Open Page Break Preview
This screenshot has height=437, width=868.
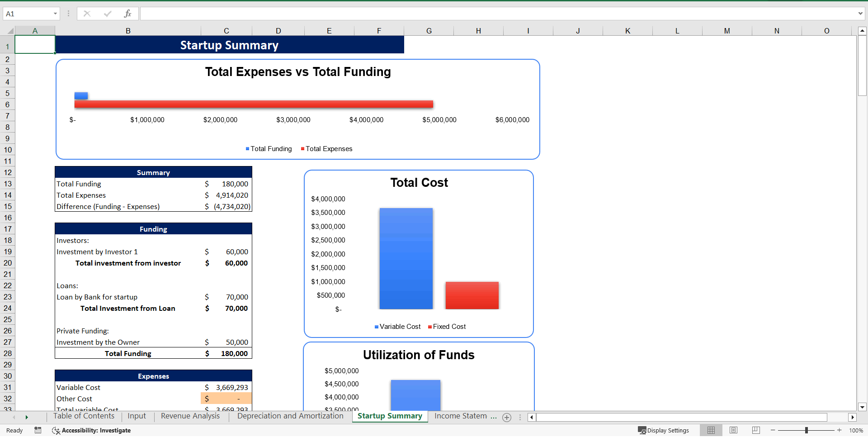point(755,430)
